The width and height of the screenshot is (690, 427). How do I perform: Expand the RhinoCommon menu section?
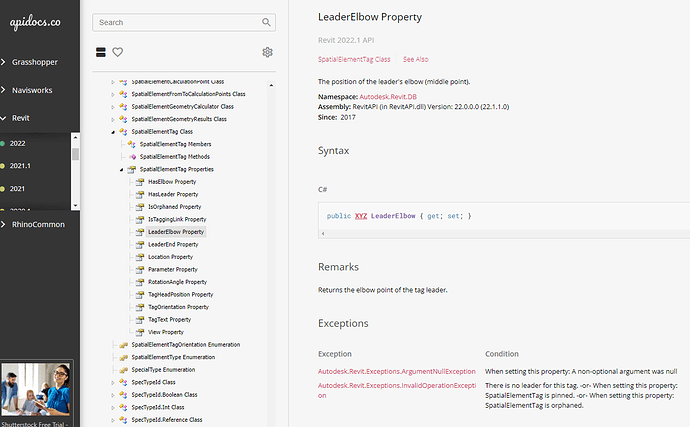click(36, 224)
